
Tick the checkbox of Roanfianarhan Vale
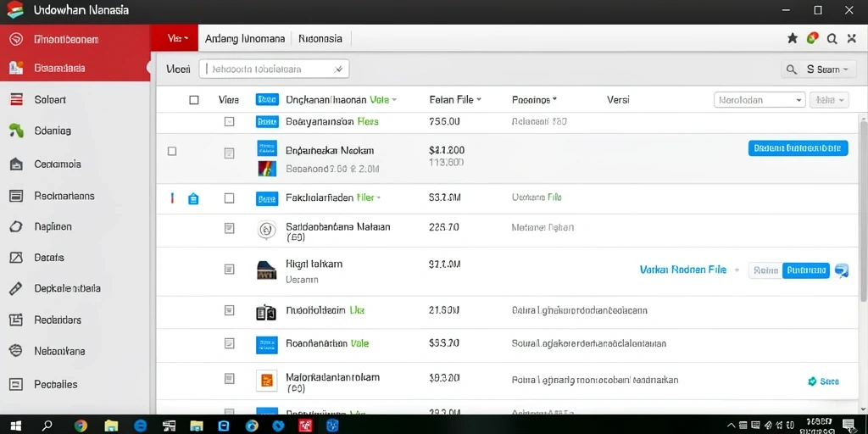(229, 344)
